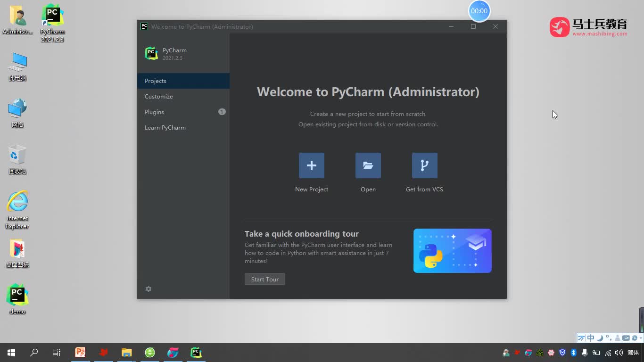The height and width of the screenshot is (362, 644).
Task: Click the person icon in IME bar
Action: click(x=617, y=338)
